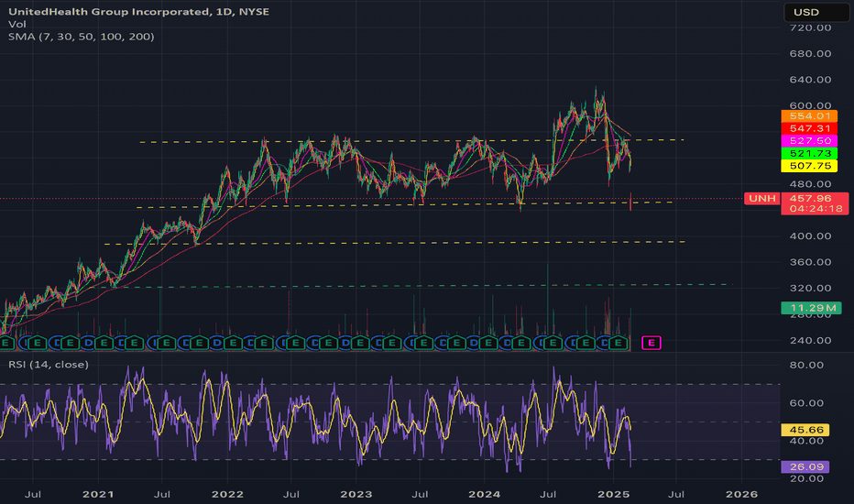
Task: Open the USD currency selector
Action: coord(816,12)
